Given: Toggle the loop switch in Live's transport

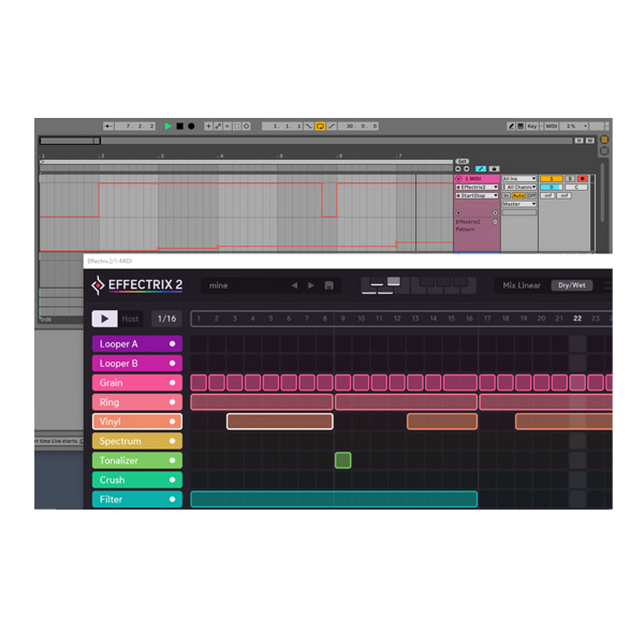Looking at the screenshot, I should [x=321, y=126].
